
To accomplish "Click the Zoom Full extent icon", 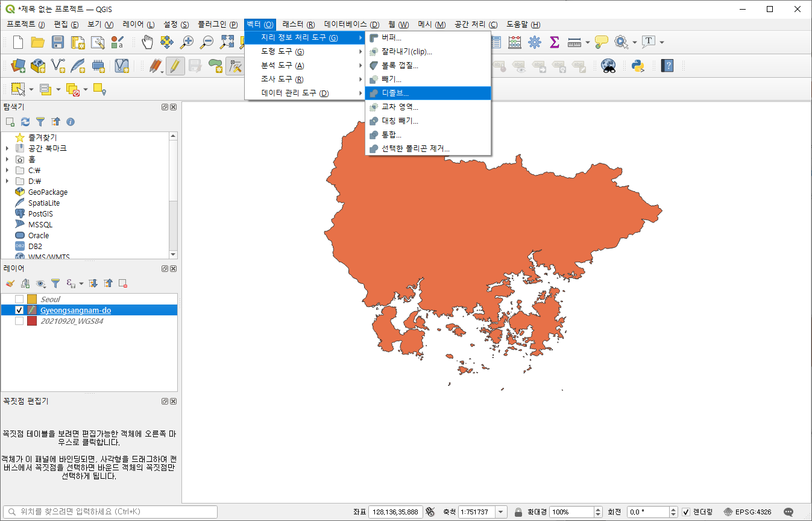I will click(x=227, y=42).
